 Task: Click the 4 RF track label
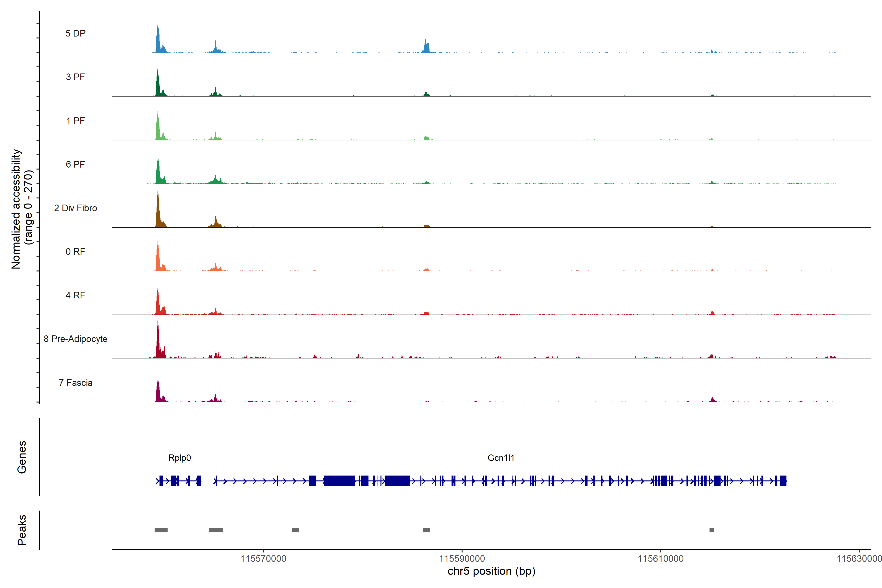(75, 295)
